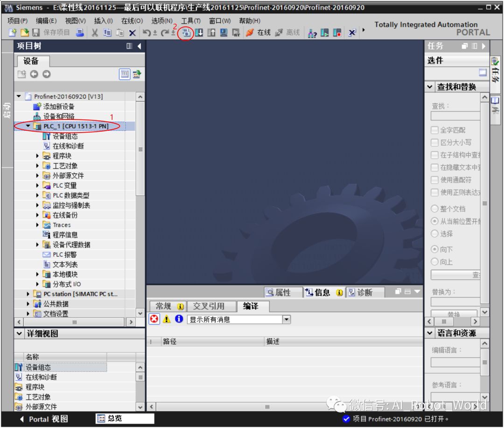Show information blue i filter

click(x=179, y=319)
